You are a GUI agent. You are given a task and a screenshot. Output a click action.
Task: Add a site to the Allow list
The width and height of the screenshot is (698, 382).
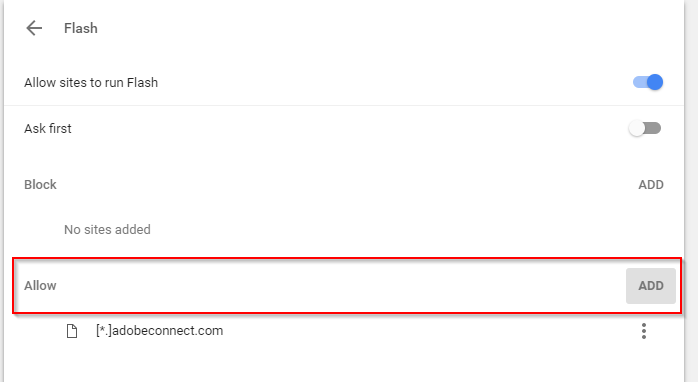click(x=651, y=286)
